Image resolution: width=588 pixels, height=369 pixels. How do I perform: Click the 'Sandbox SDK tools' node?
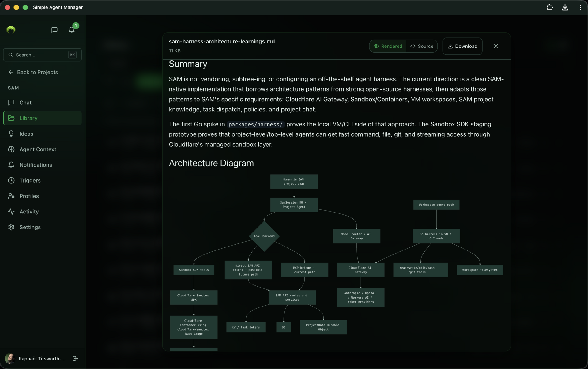194,270
